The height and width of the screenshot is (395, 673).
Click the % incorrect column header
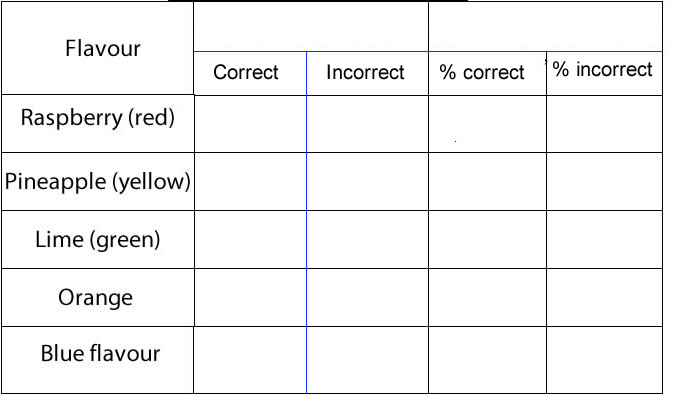pyautogui.click(x=604, y=73)
